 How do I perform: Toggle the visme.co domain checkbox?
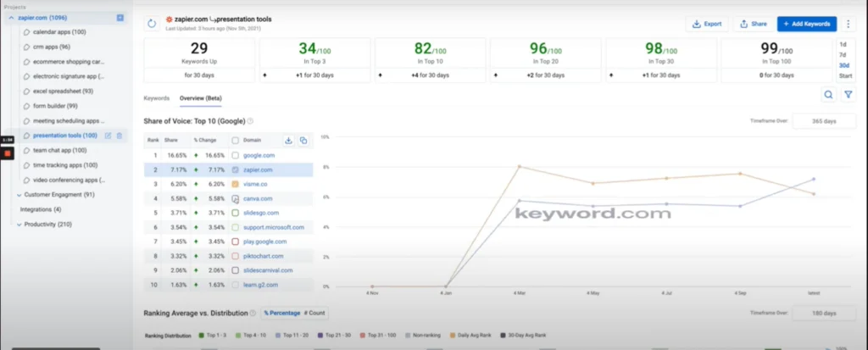235,184
